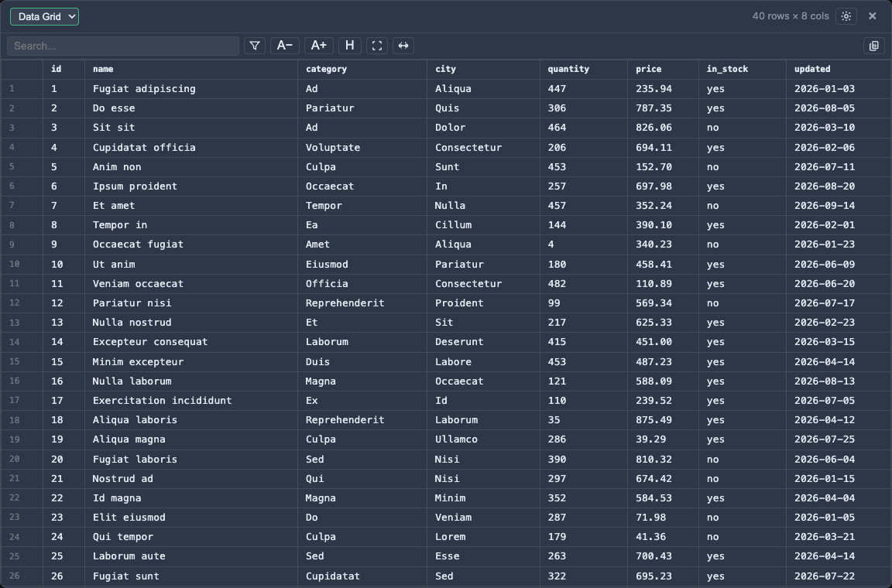
Task: Click the 'Cupidatat' category cell
Action: point(362,576)
